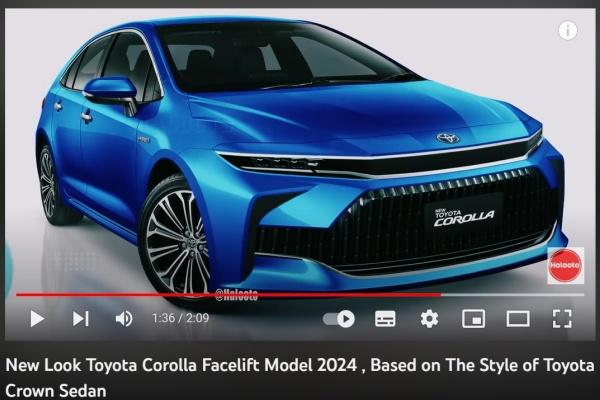Open the info card icon
Viewport: 600px width, 400px height.
pyautogui.click(x=567, y=30)
